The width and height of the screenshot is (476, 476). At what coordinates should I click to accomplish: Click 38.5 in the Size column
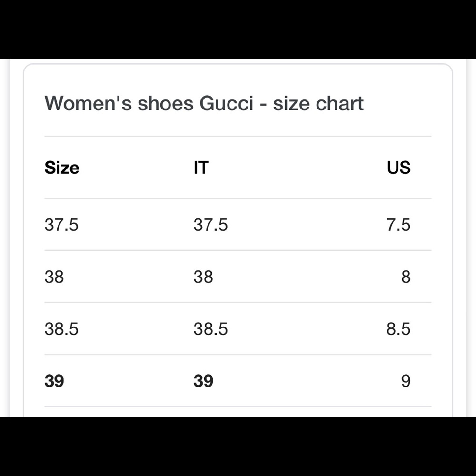61,329
